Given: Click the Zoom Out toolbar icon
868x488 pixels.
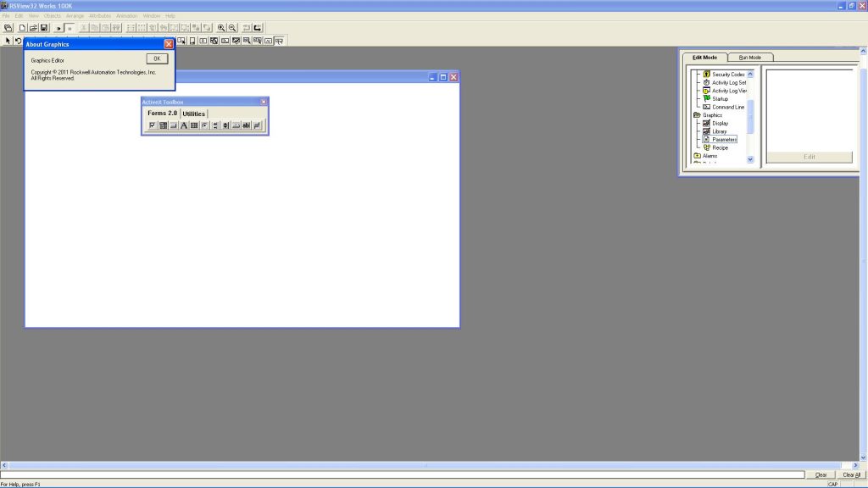Looking at the screenshot, I should [x=230, y=26].
